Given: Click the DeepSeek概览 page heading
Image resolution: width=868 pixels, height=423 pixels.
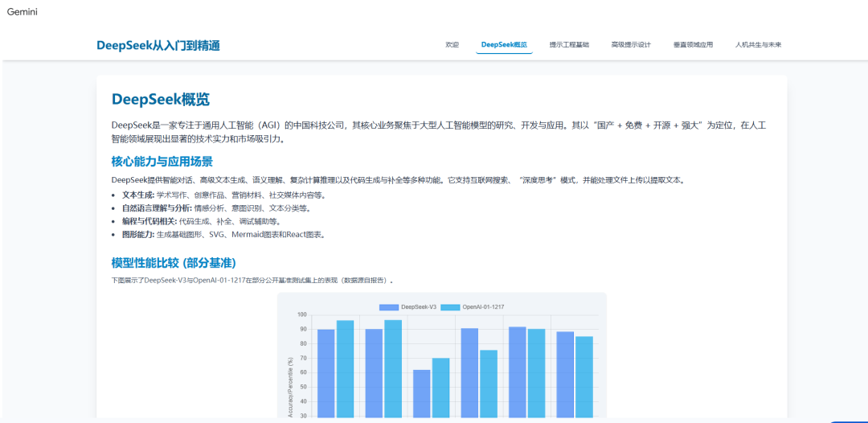Looking at the screenshot, I should (x=161, y=100).
